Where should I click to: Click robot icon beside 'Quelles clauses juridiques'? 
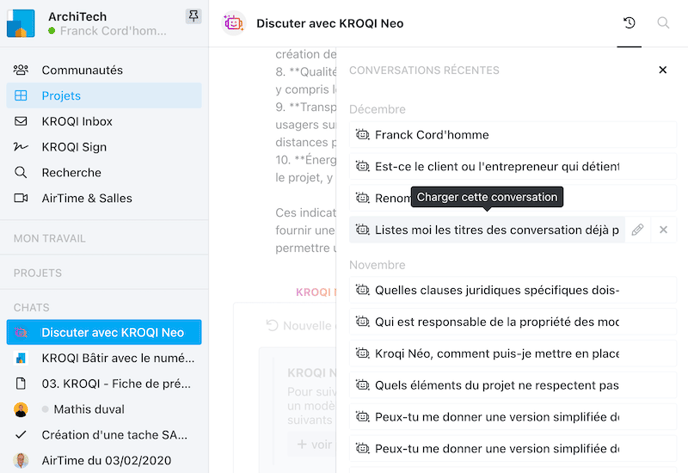(x=362, y=290)
